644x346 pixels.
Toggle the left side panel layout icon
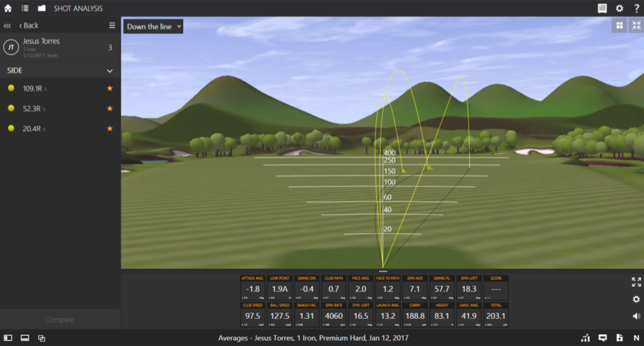tap(8, 338)
